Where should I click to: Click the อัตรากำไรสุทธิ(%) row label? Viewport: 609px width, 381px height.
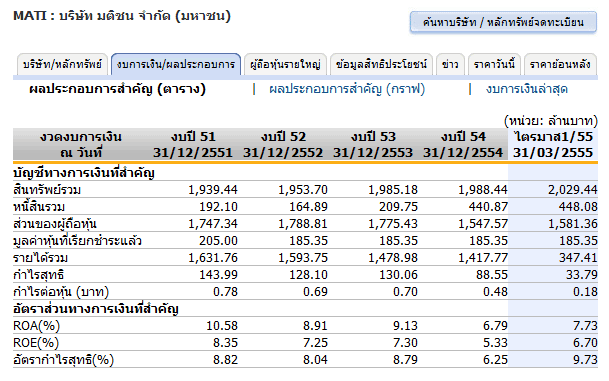click(63, 360)
